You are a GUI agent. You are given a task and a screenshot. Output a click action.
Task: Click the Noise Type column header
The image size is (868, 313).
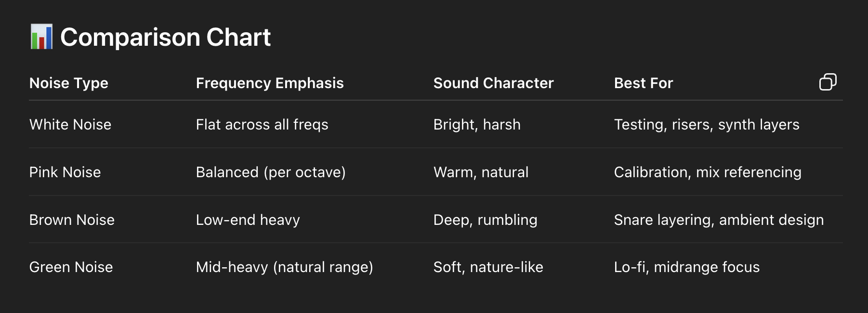point(69,83)
